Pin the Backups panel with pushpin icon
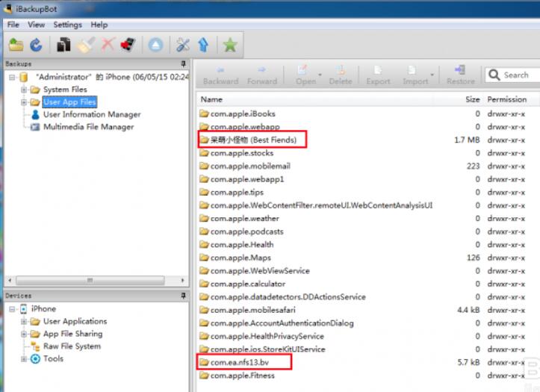Image resolution: width=540 pixels, height=392 pixels. pyautogui.click(x=183, y=63)
